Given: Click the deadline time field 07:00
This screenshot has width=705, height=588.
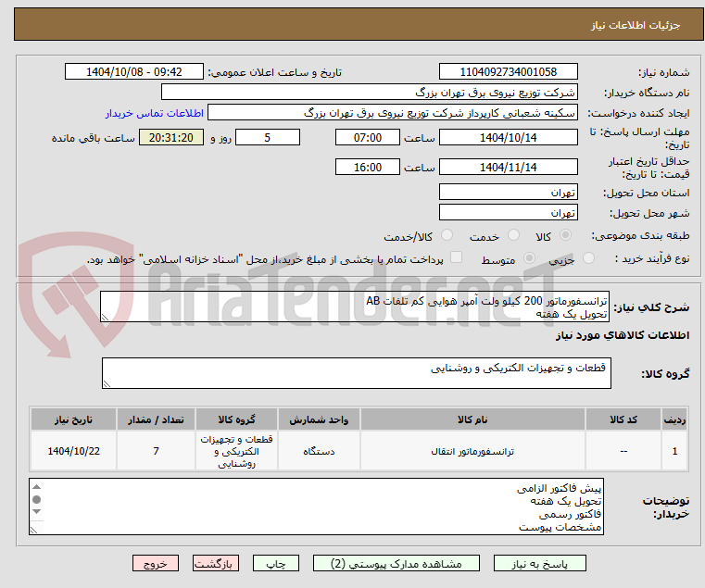Looking at the screenshot, I should coord(368,138).
